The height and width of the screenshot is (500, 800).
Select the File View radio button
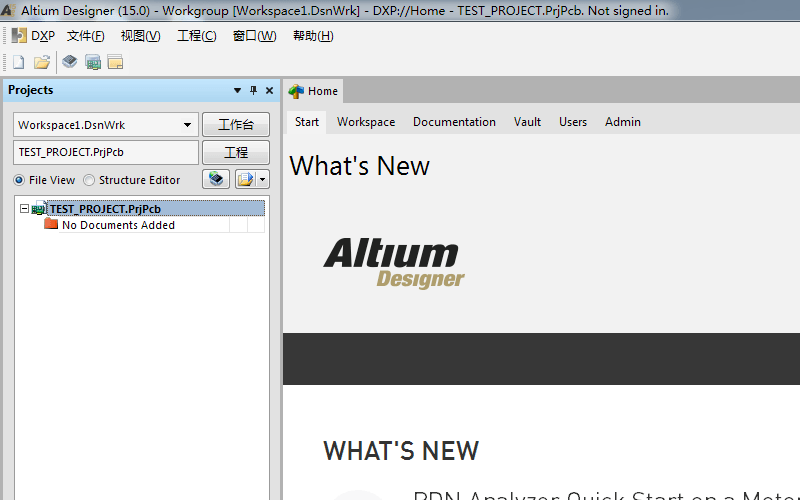19,180
